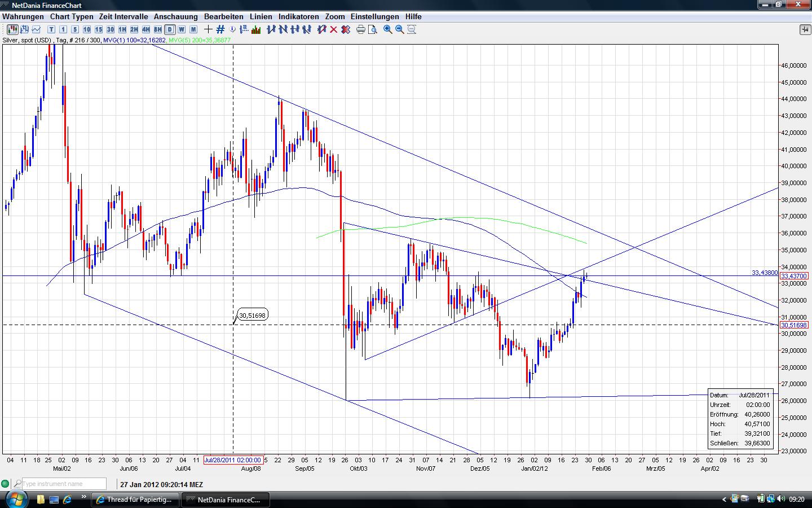Expand the taskbar quick launch chevron

click(x=84, y=497)
